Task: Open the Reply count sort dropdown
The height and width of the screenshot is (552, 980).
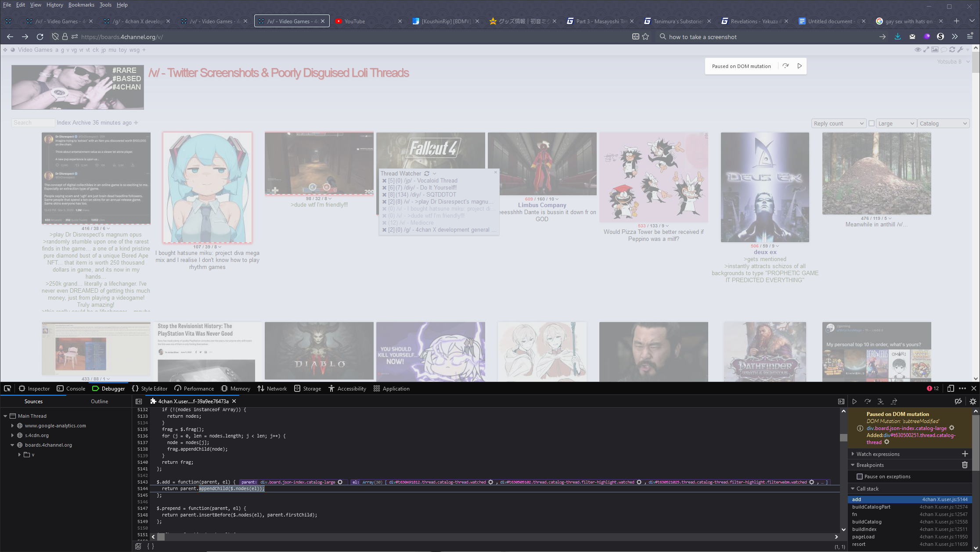Action: click(838, 123)
